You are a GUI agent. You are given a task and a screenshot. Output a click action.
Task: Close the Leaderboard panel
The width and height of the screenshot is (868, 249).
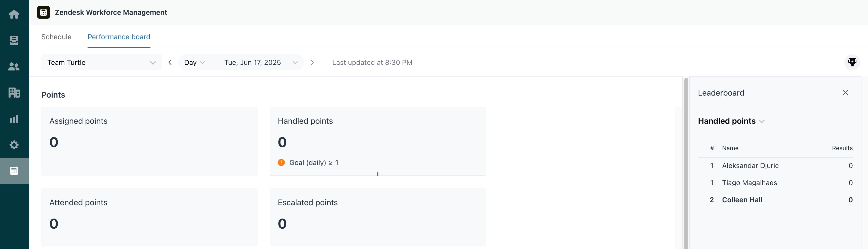845,93
